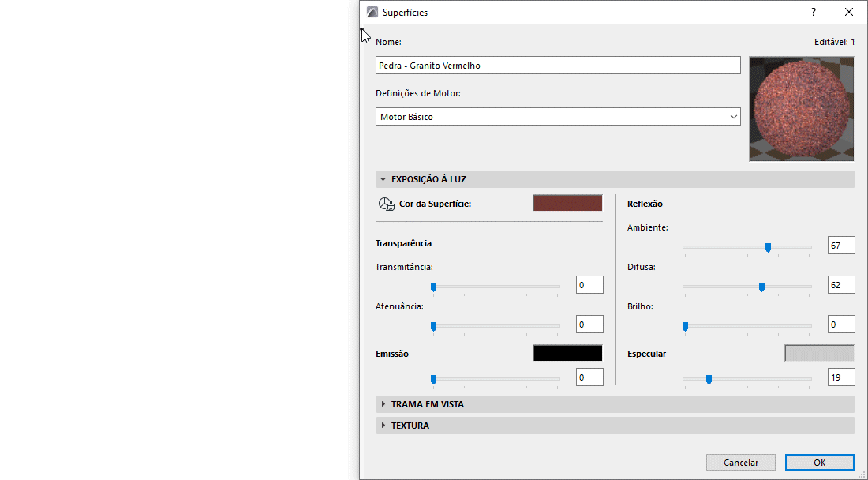The image size is (868, 480).
Task: Adjust the Ambiente reflection slider
Action: (x=767, y=247)
